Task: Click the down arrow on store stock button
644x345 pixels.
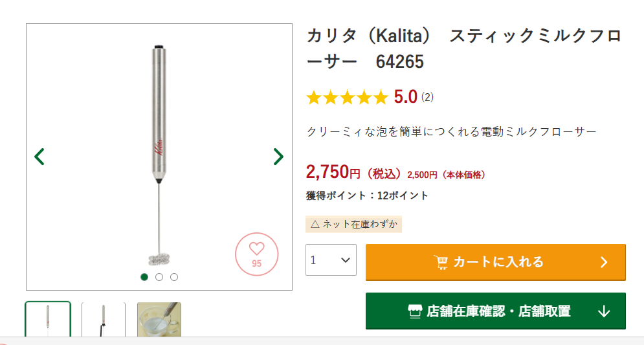Action: [604, 311]
